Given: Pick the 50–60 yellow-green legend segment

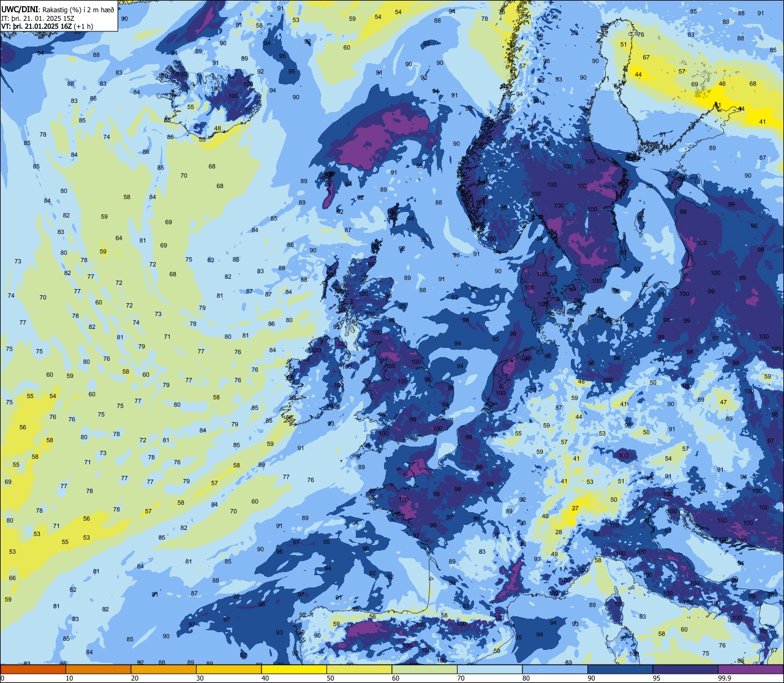Looking at the screenshot, I should point(360,669).
